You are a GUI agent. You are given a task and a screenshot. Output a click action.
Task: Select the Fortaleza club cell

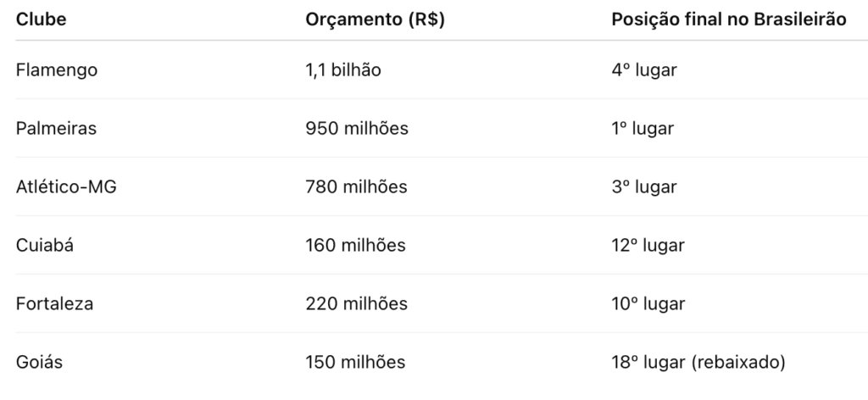pos(54,304)
